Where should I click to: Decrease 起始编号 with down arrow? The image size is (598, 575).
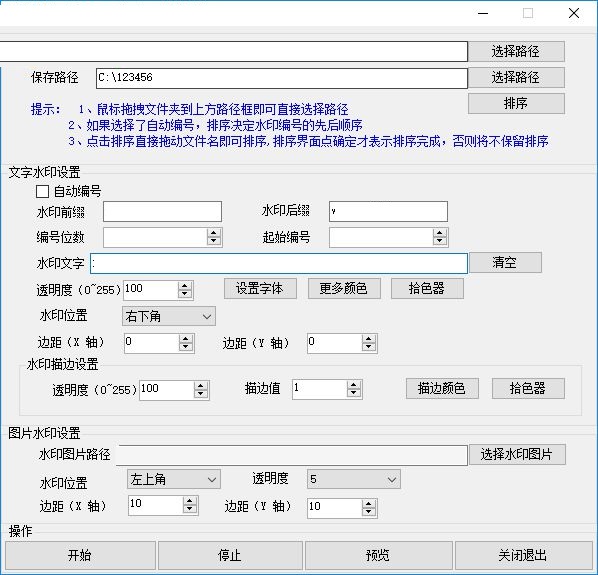coord(440,241)
